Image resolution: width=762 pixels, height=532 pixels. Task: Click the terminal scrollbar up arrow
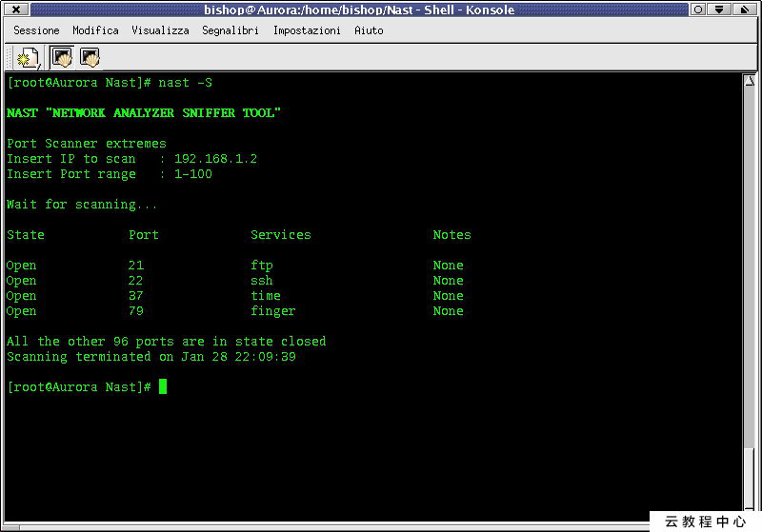tap(750, 82)
